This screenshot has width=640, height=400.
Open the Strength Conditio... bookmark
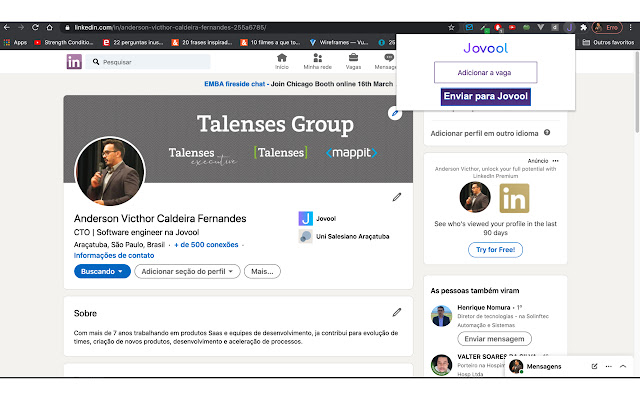[x=64, y=42]
